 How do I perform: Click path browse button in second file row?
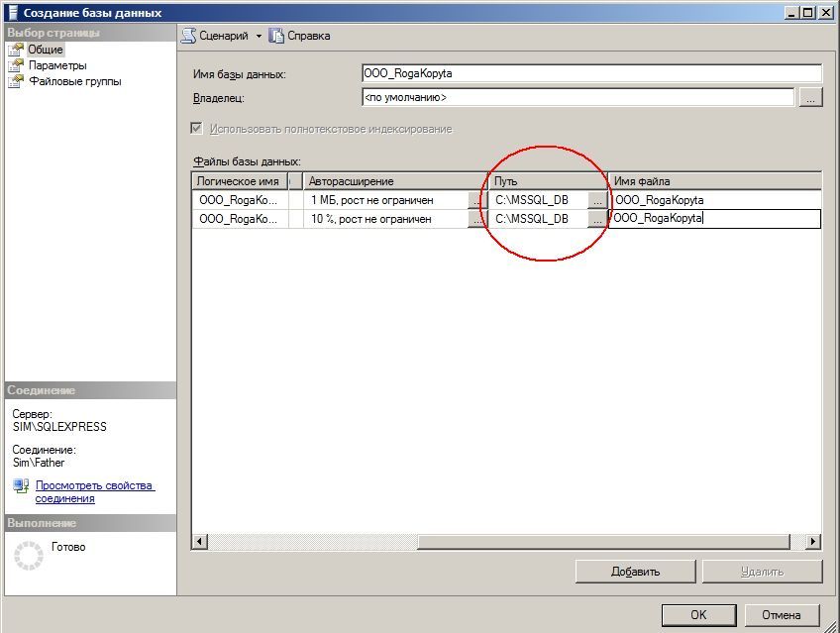pos(596,219)
